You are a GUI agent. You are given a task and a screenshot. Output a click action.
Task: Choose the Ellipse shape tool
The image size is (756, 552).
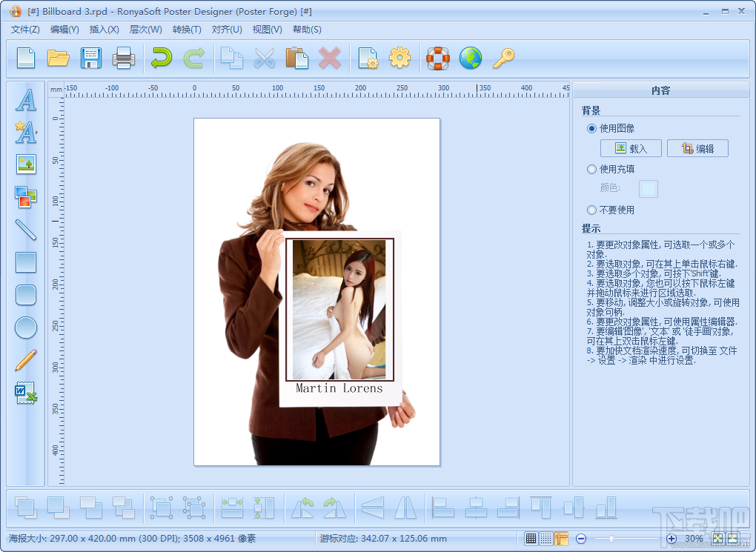[26, 327]
